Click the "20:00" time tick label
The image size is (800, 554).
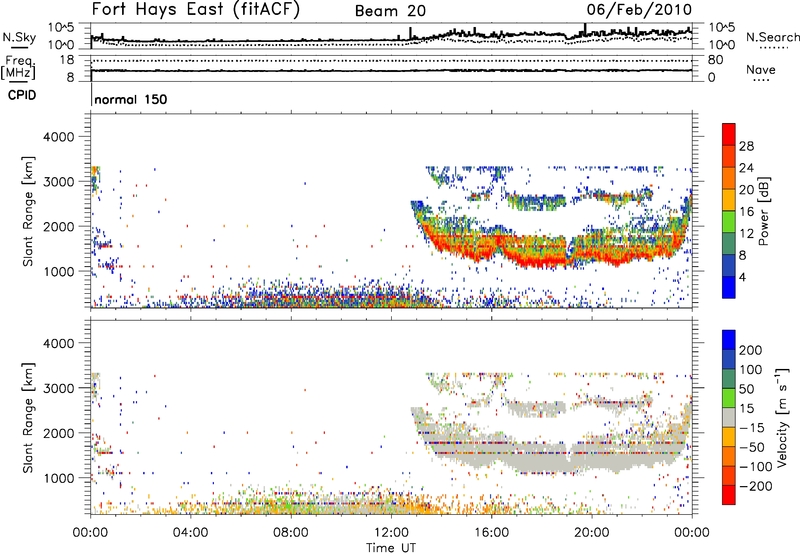591,533
